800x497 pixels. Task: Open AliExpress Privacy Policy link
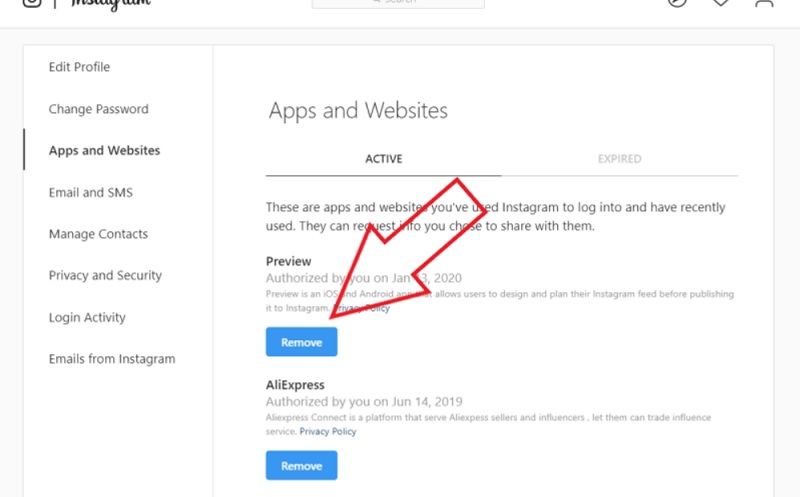click(328, 432)
